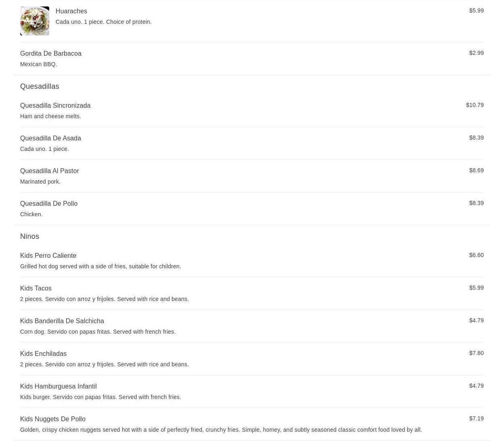This screenshot has width=504, height=443.
Task: Add Quesadilla De Pollo to order
Action: (x=252, y=209)
